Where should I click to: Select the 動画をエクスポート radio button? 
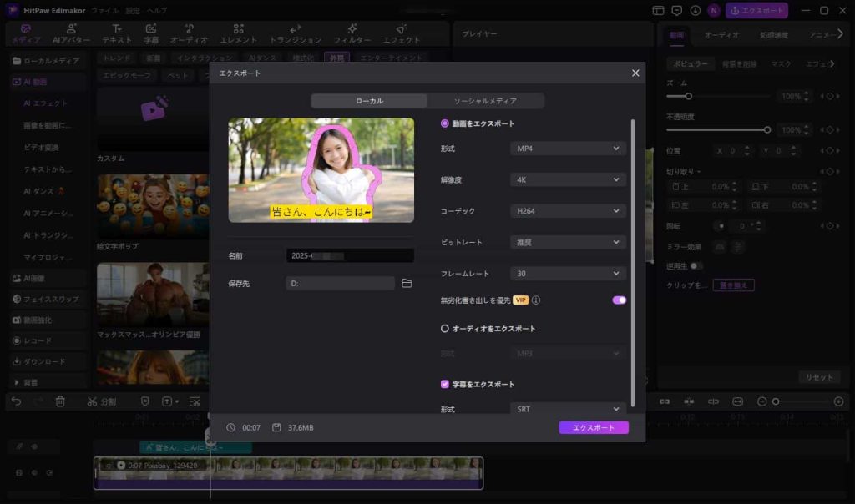tap(445, 123)
